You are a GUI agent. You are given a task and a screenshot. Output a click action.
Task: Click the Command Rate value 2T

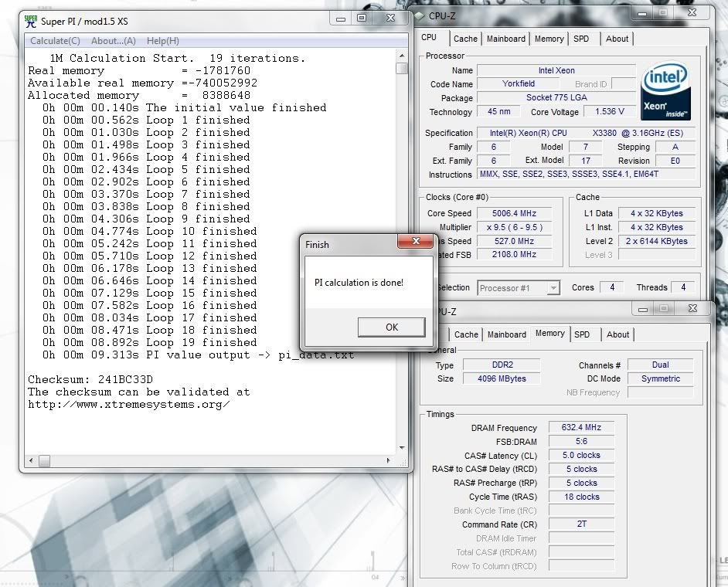click(581, 524)
